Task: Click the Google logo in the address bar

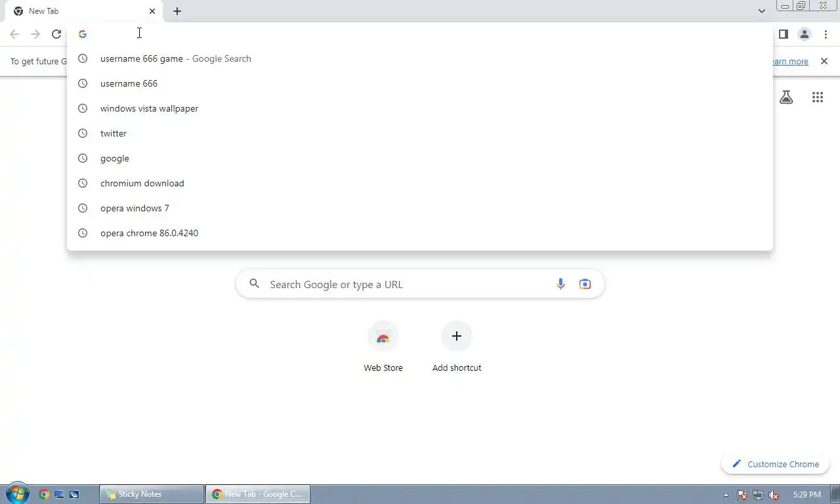Action: pos(83,34)
